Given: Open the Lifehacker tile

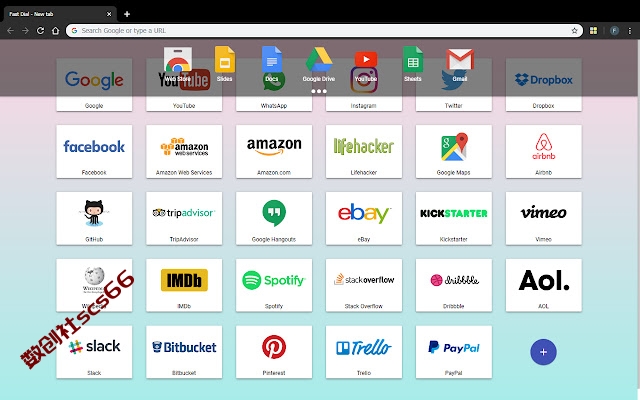Looking at the screenshot, I should tap(364, 151).
